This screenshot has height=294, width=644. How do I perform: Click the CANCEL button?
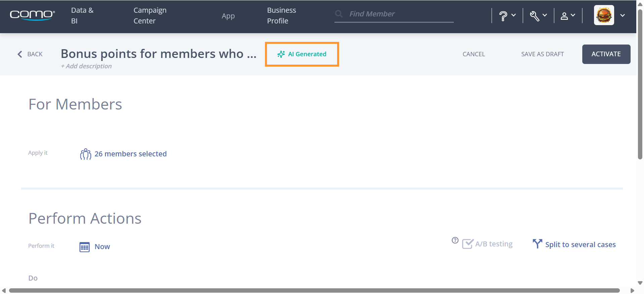tap(474, 54)
